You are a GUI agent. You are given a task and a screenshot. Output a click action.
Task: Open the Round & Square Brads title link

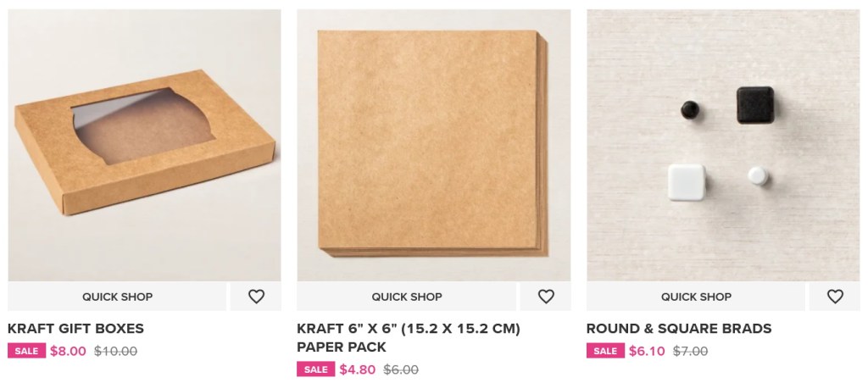[679, 329]
